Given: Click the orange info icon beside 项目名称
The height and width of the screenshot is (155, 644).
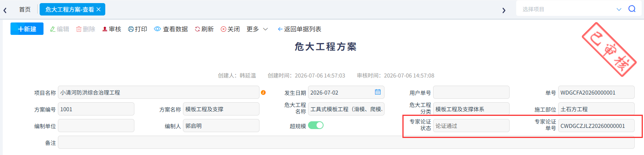Looking at the screenshot, I should (263, 93).
